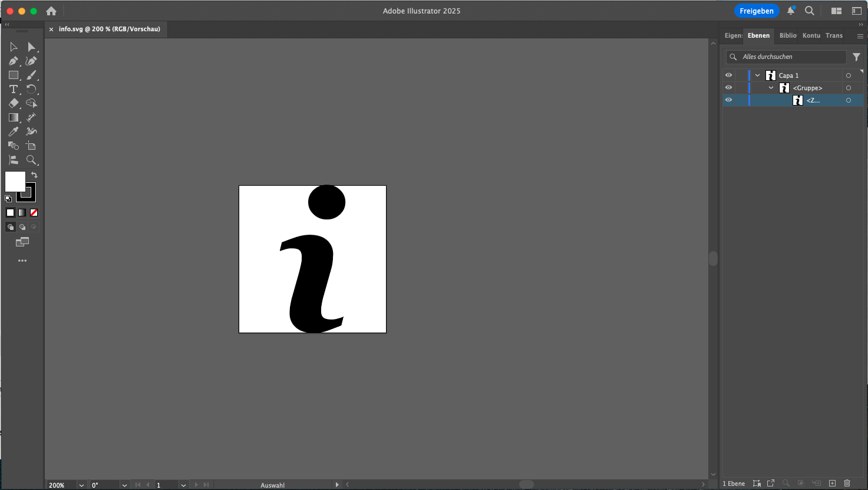Pick the Type tool
This screenshot has height=490, width=868.
(x=14, y=90)
